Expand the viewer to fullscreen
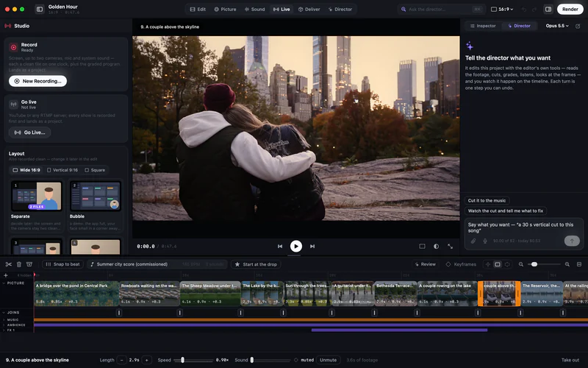Screen dimensions: 588x368 click(450, 247)
